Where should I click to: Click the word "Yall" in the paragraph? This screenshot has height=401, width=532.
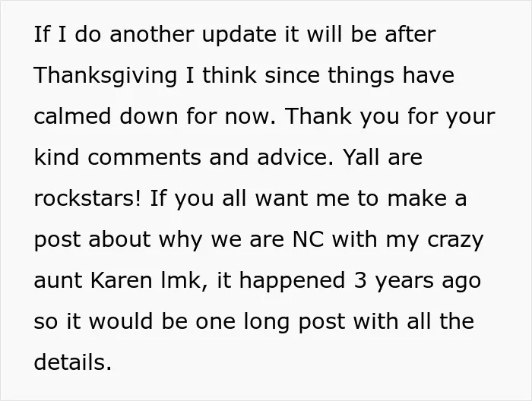click(x=360, y=157)
